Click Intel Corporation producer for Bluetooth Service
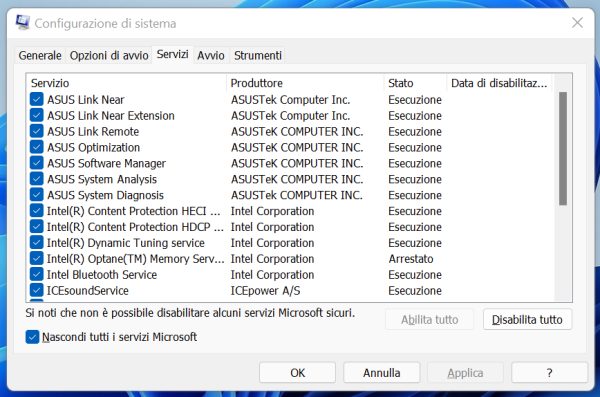The width and height of the screenshot is (600, 397). 272,274
